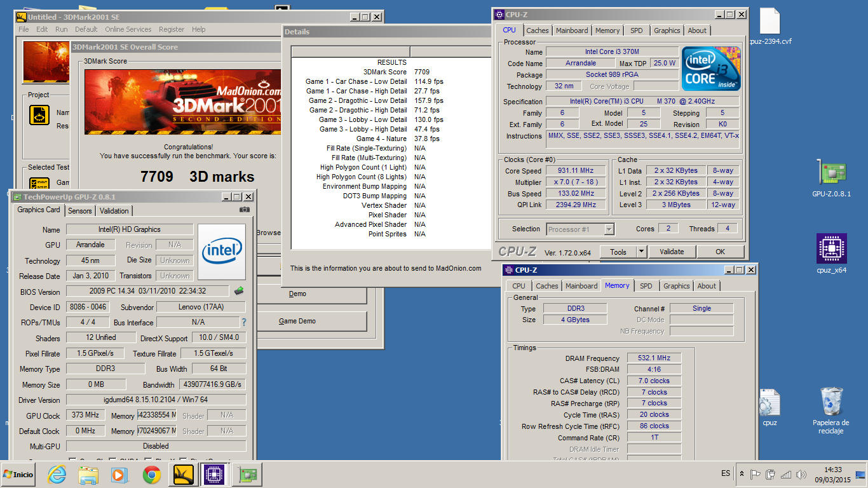The image size is (868, 488).
Task: Open the volume speaker tray icon
Action: (x=801, y=474)
